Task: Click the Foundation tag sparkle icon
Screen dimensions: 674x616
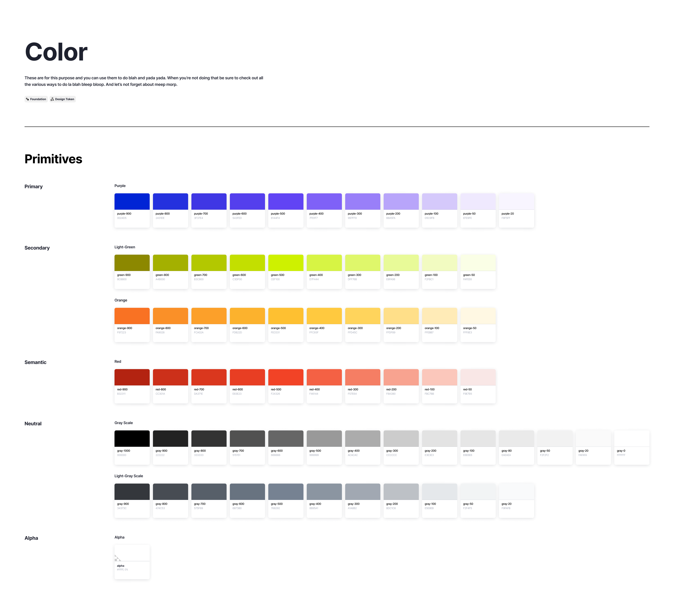Action: pyautogui.click(x=27, y=99)
